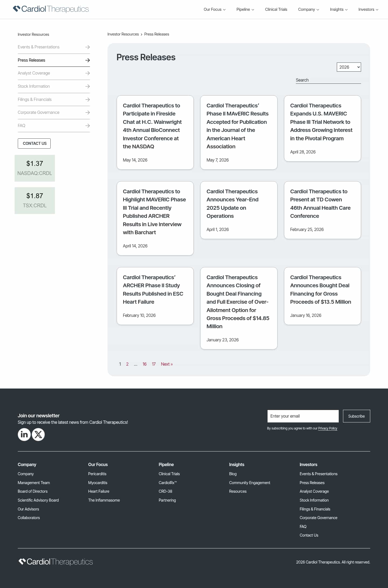This screenshot has width=388, height=588.
Task: Open Myocarditis footer link
Action: click(x=98, y=483)
